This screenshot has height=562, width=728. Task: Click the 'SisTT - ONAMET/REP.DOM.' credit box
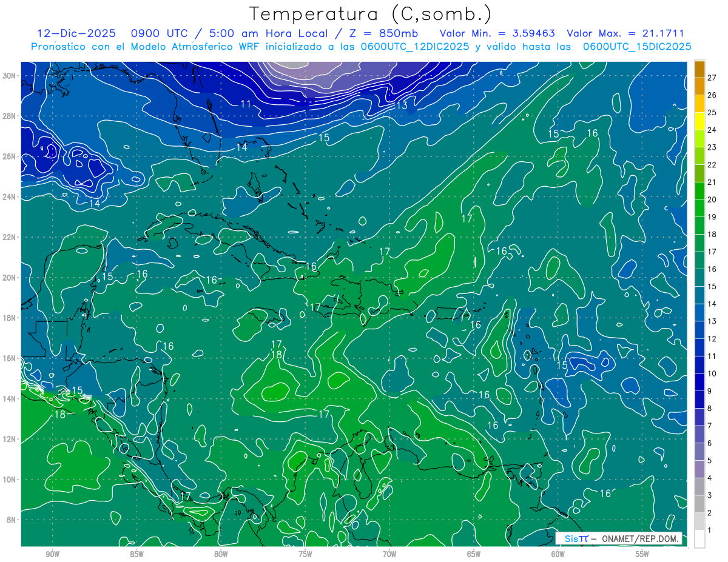(x=619, y=538)
